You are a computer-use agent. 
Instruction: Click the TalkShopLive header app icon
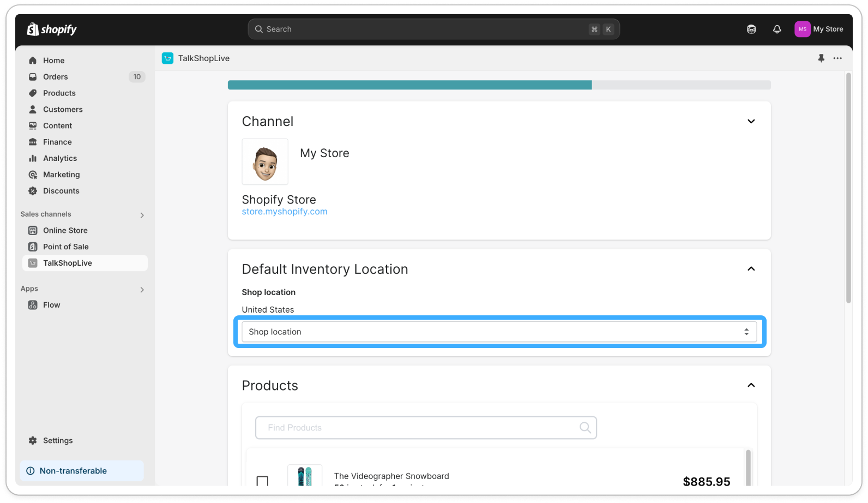167,58
